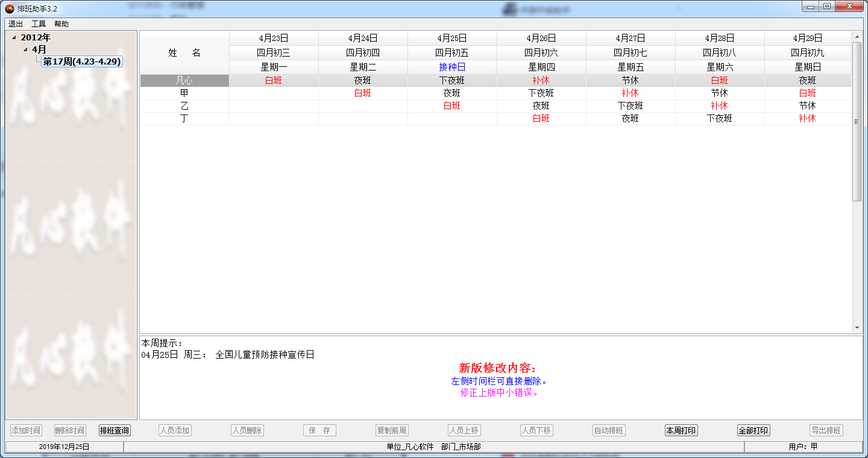The height and width of the screenshot is (458, 868).
Task: Select 凡心's 节休 cell on 4月27日
Action: click(631, 80)
